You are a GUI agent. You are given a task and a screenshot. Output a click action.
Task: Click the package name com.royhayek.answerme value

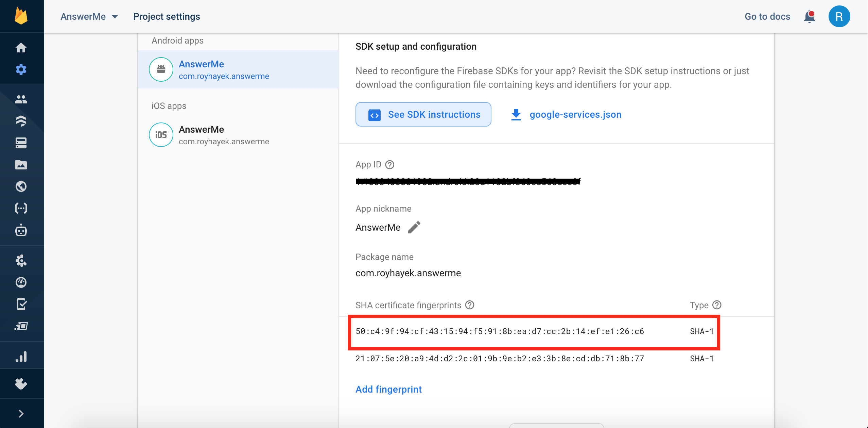[408, 273]
